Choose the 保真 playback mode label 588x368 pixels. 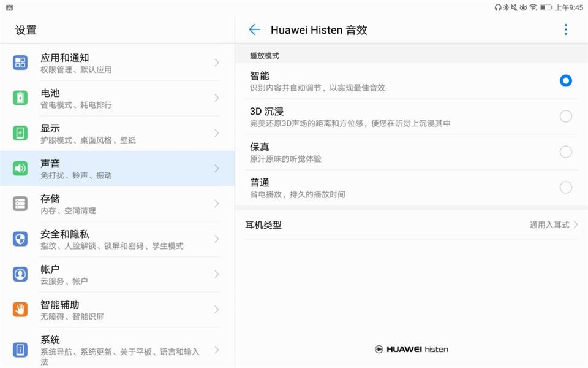click(260, 147)
